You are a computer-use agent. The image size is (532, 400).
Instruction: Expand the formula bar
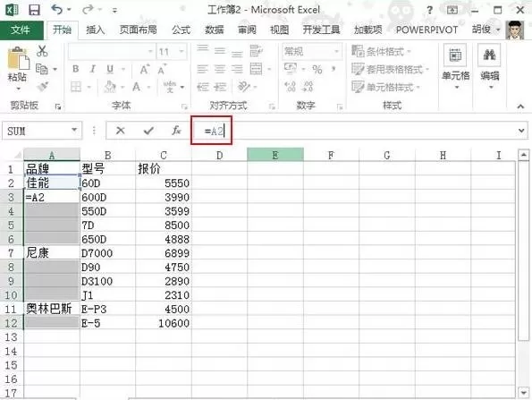(x=521, y=130)
